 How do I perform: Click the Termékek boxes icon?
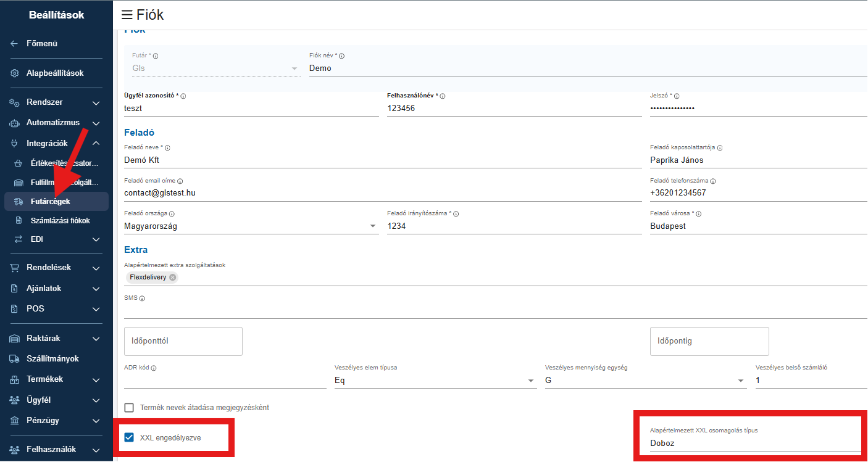coord(15,379)
